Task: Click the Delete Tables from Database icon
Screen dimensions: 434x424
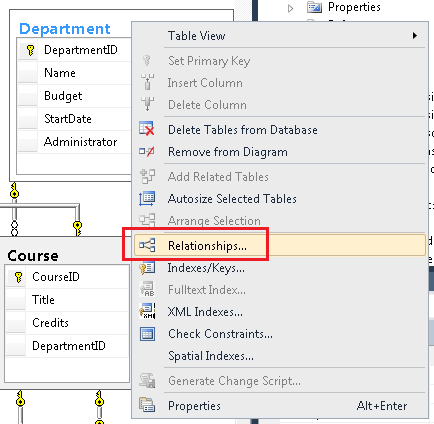Action: click(147, 129)
